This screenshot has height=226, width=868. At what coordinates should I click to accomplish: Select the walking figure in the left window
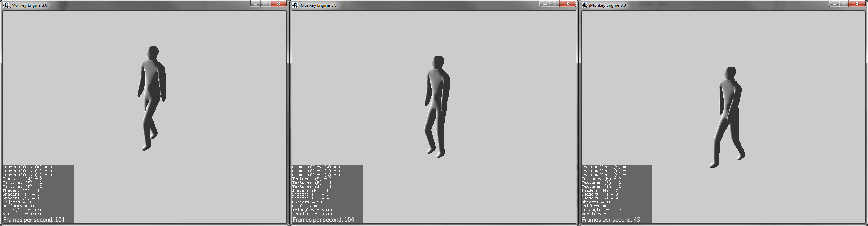[152, 98]
